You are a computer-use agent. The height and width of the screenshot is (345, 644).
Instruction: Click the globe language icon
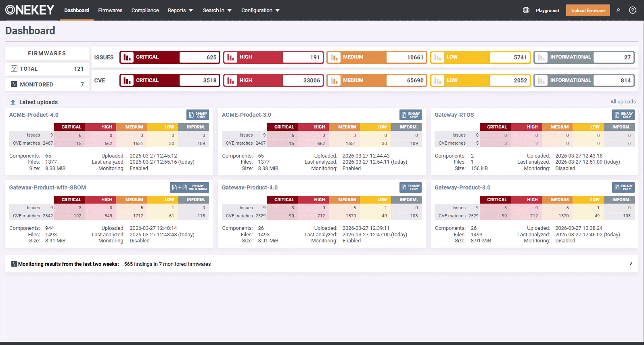(x=526, y=10)
